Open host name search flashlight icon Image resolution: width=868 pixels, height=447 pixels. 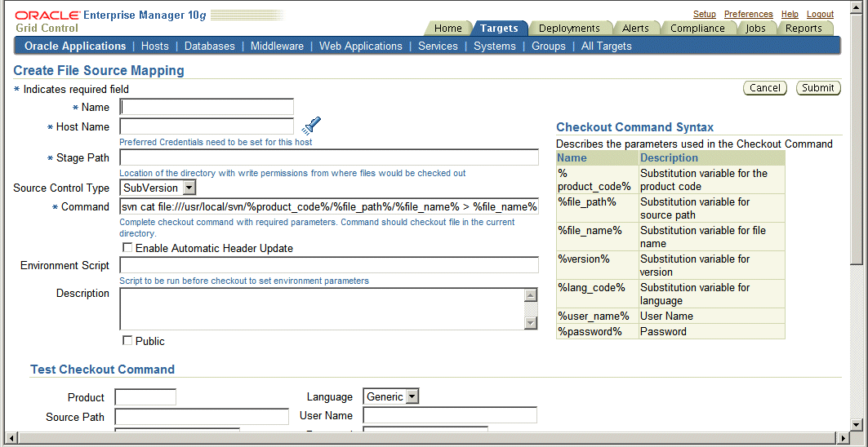[311, 126]
